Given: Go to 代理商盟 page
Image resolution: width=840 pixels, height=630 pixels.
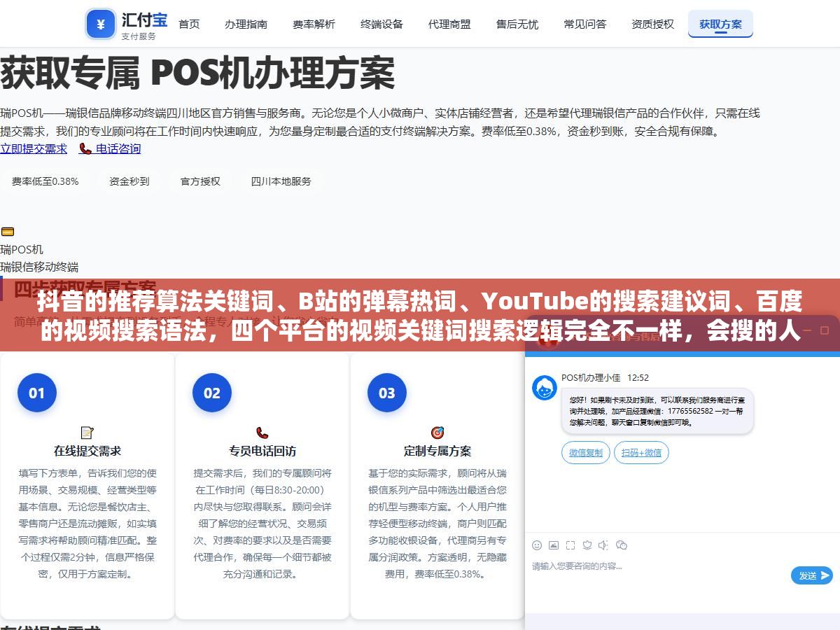Looking at the screenshot, I should (449, 24).
